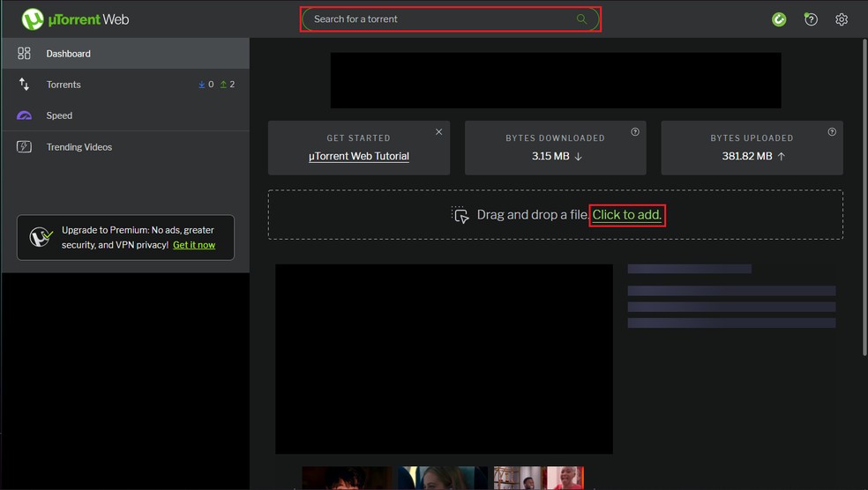The width and height of the screenshot is (868, 490).
Task: Click the vertical scrollbar on the right
Action: [x=864, y=197]
